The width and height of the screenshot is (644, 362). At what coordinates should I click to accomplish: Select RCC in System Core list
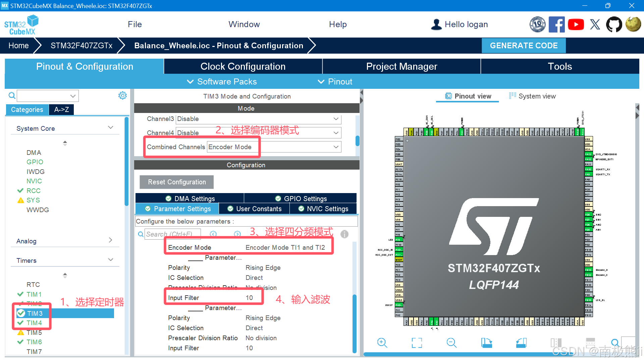[33, 191]
